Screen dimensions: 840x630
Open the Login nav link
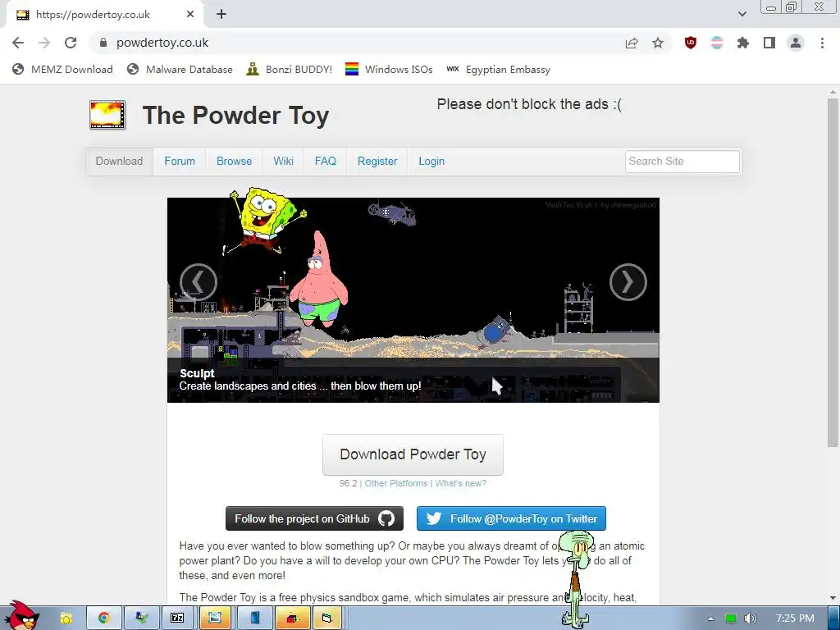431,162
